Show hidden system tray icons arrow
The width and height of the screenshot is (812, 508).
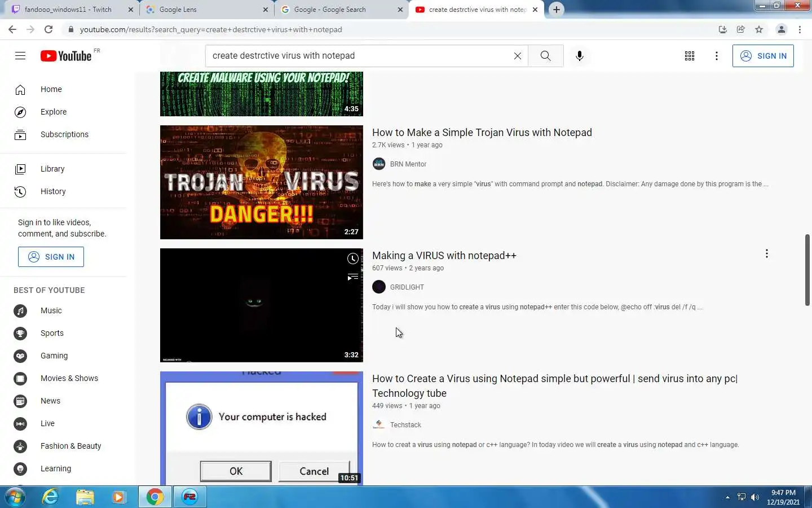727,497
